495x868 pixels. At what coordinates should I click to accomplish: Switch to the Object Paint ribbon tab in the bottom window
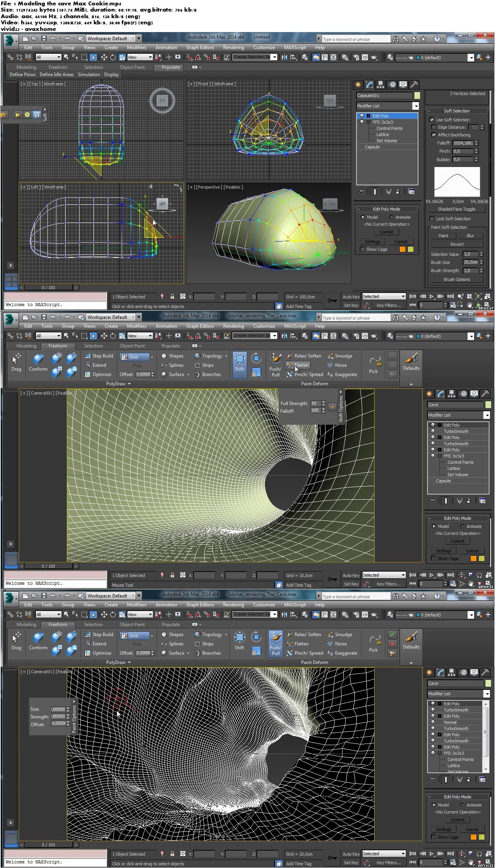click(x=132, y=625)
